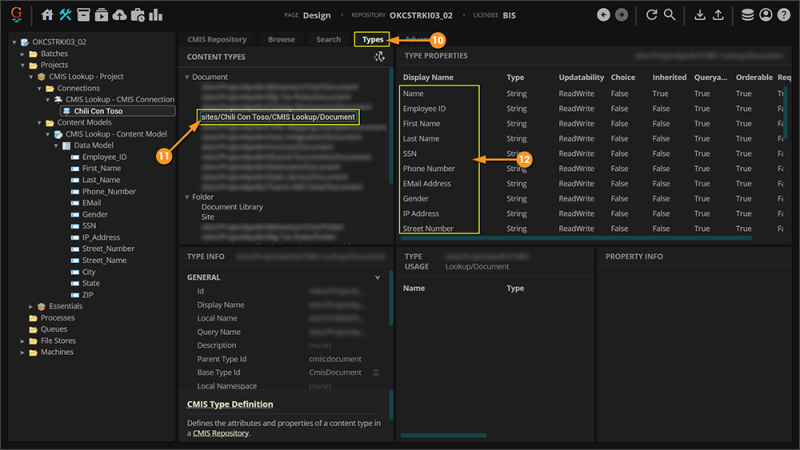Switch to the Browse tab

pyautogui.click(x=281, y=40)
